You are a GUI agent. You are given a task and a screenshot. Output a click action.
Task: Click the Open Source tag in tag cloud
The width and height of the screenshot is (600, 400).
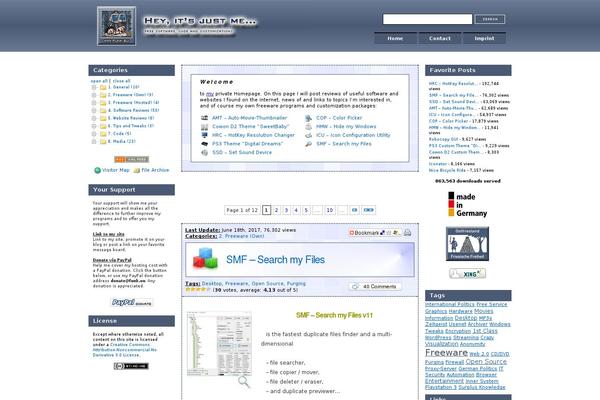(486, 362)
